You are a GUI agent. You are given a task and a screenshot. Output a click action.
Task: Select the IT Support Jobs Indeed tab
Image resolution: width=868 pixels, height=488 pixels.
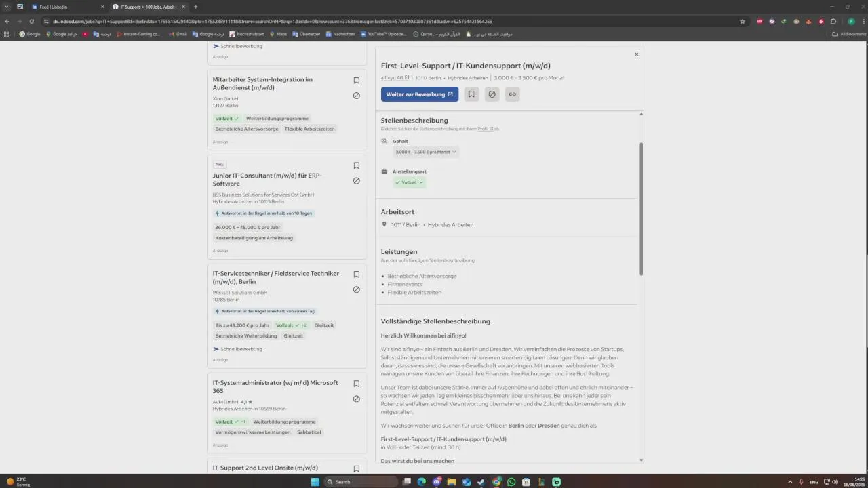click(x=148, y=7)
